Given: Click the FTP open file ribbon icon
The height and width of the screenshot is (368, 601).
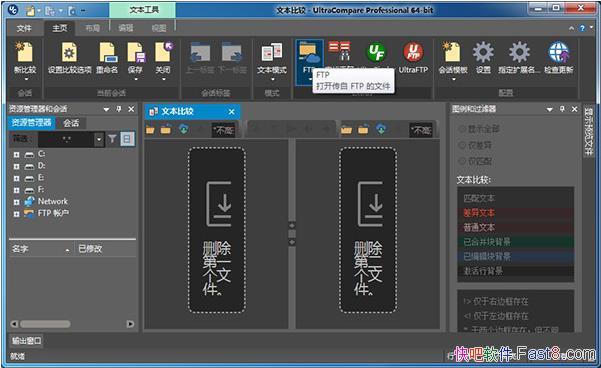Looking at the screenshot, I should click(309, 53).
